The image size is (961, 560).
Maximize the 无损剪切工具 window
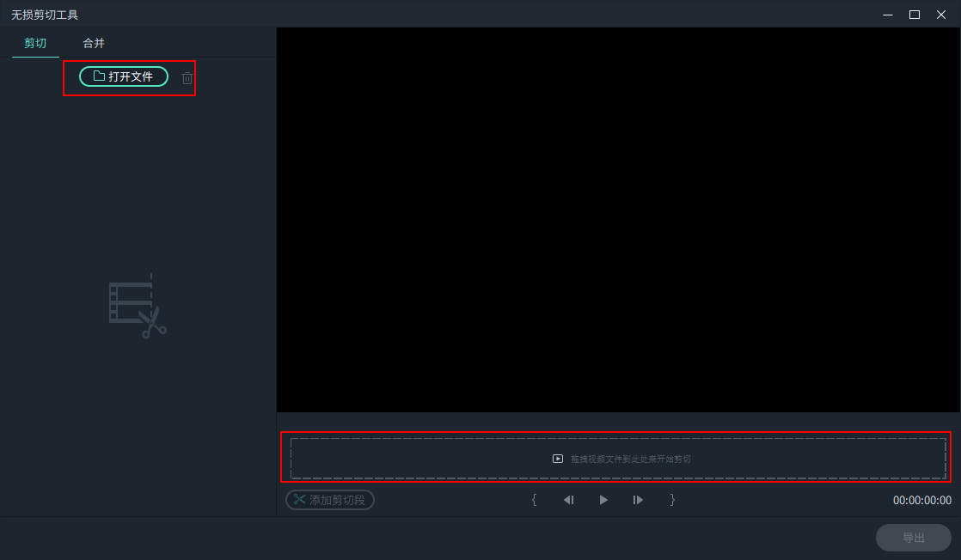point(915,15)
